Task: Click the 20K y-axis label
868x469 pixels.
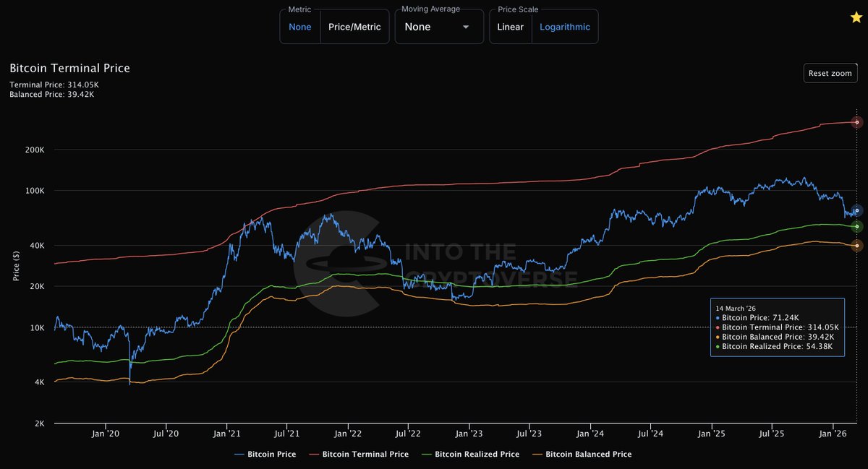Action: (x=38, y=287)
